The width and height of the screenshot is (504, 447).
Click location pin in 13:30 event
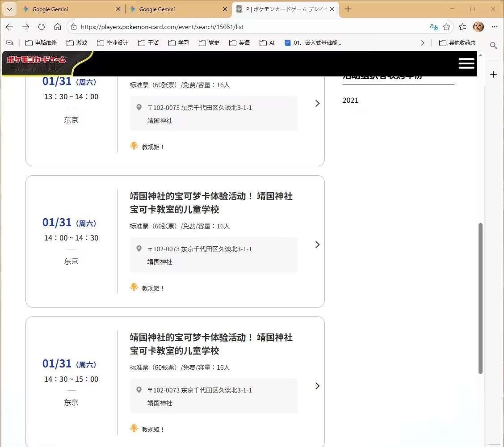[139, 107]
